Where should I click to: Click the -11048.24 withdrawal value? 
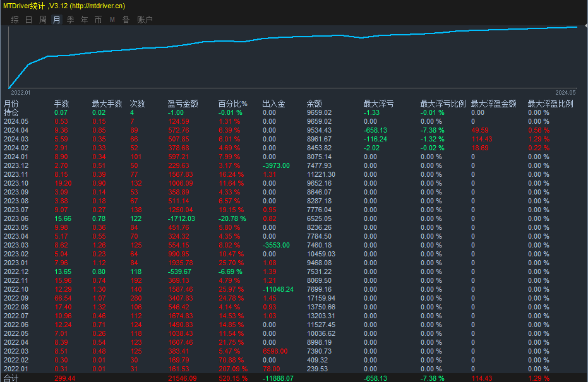[x=278, y=289]
